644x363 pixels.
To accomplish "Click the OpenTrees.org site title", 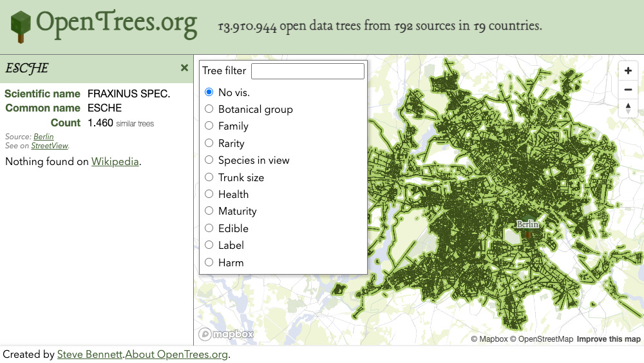I will [x=117, y=23].
